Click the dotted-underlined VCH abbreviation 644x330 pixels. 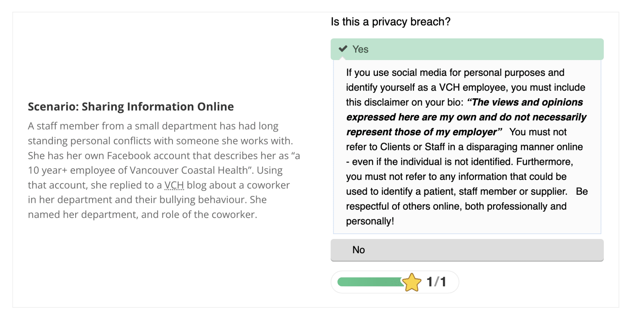(174, 185)
